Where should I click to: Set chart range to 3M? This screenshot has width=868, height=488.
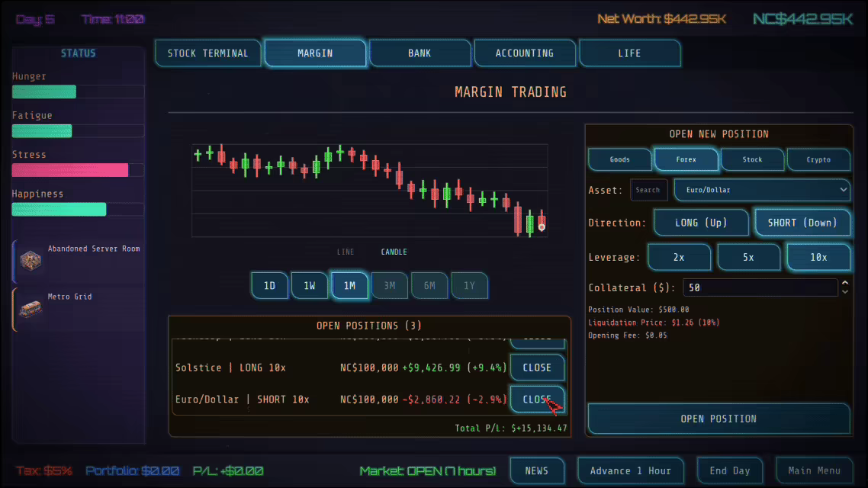point(390,285)
